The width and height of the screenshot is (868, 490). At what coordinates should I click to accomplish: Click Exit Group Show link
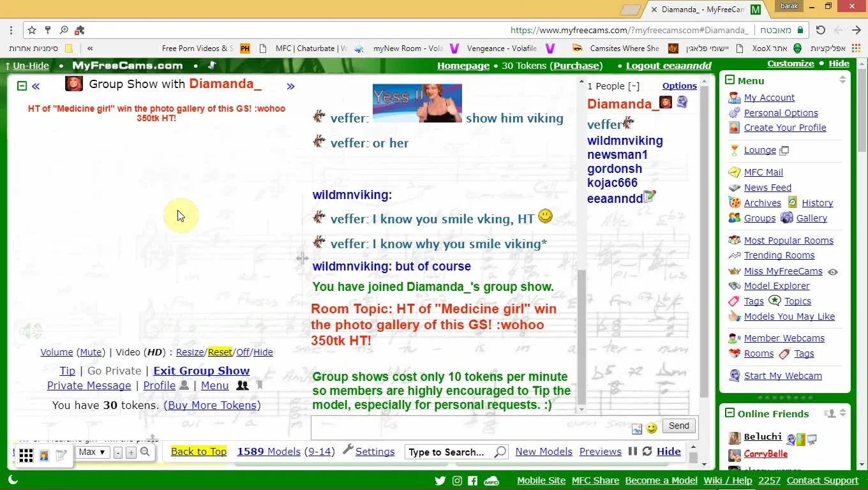pos(201,371)
